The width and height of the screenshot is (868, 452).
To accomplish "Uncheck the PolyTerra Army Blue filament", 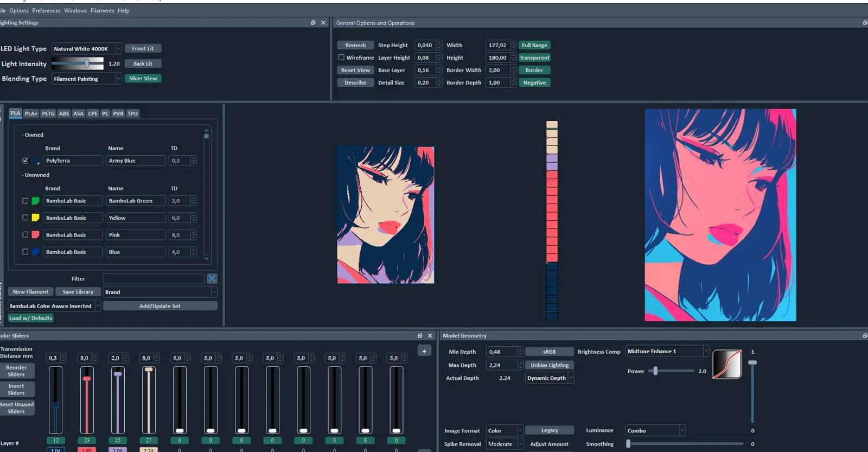I will tap(25, 161).
